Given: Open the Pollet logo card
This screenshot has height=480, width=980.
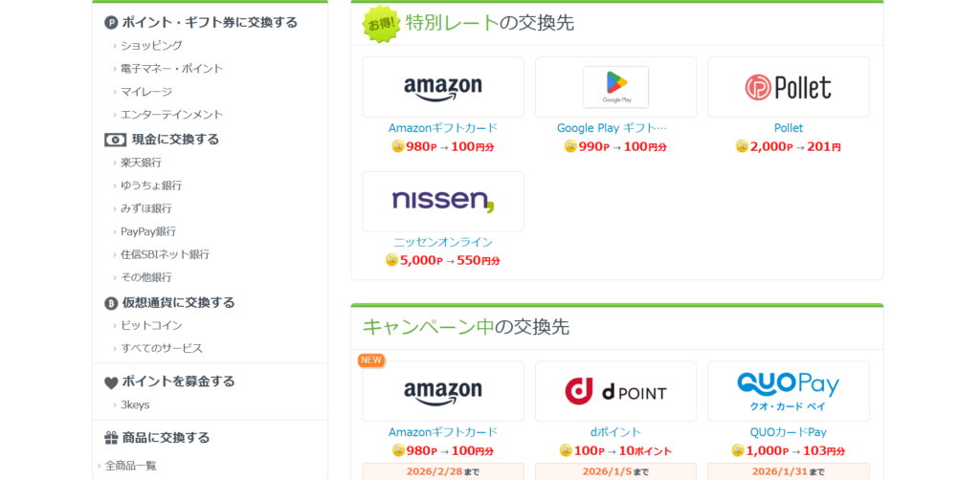Looking at the screenshot, I should tap(788, 87).
